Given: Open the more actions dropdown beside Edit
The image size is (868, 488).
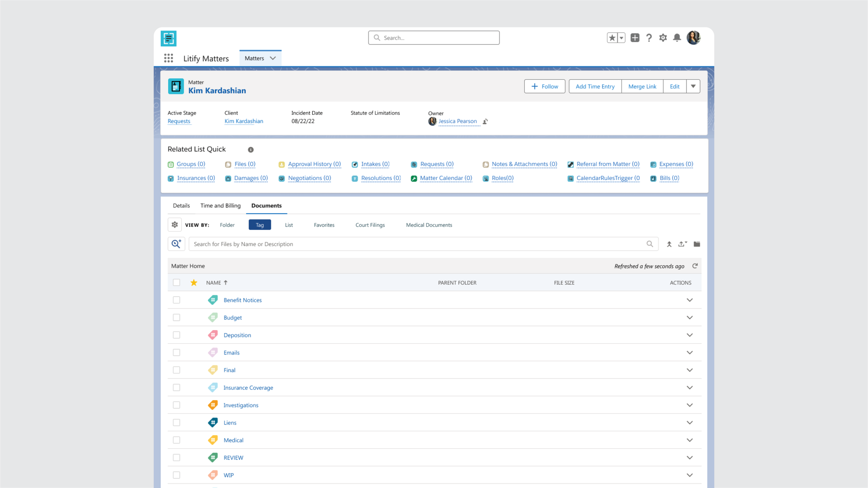Looking at the screenshot, I should (693, 86).
